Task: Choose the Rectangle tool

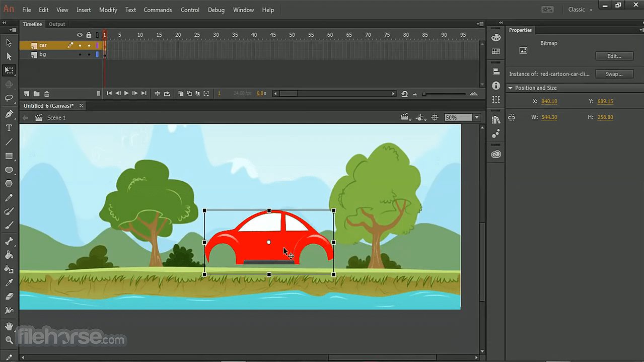Action: 8,156
